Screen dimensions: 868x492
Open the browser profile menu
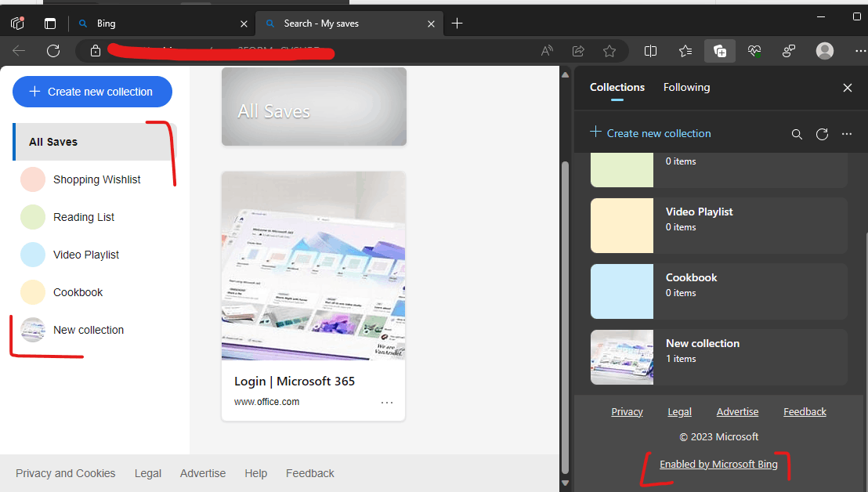(824, 50)
